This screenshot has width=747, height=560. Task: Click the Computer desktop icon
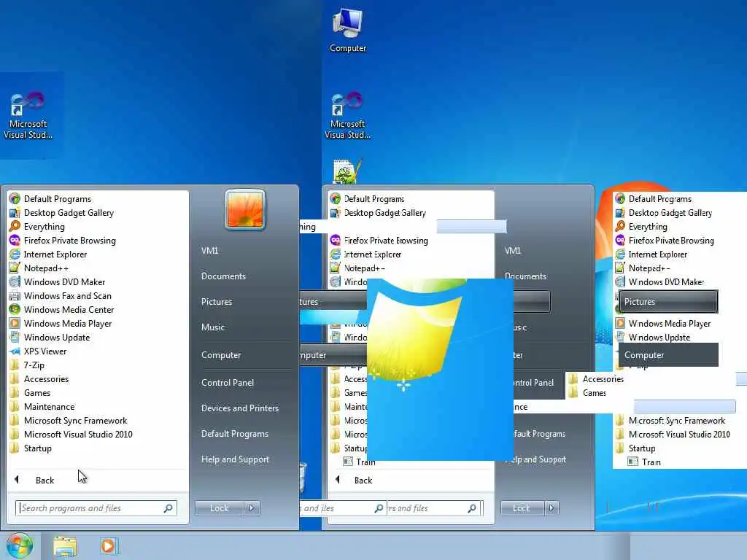348,29
